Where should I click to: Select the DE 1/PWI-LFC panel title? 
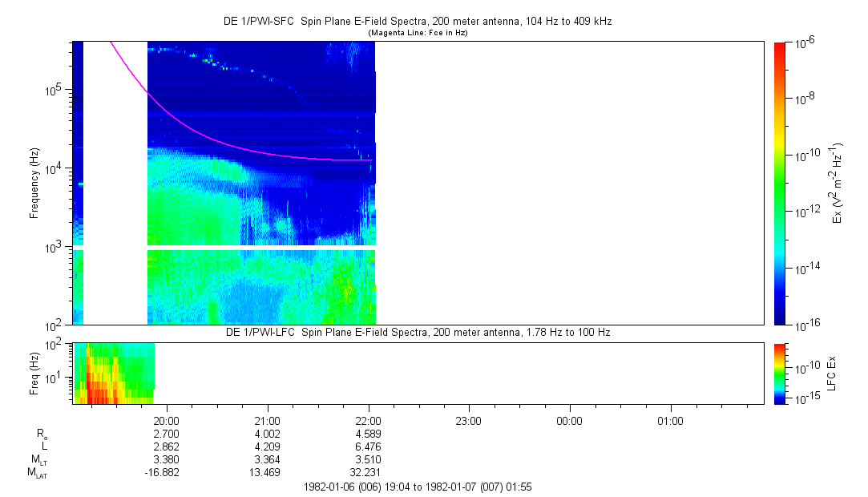417,332
